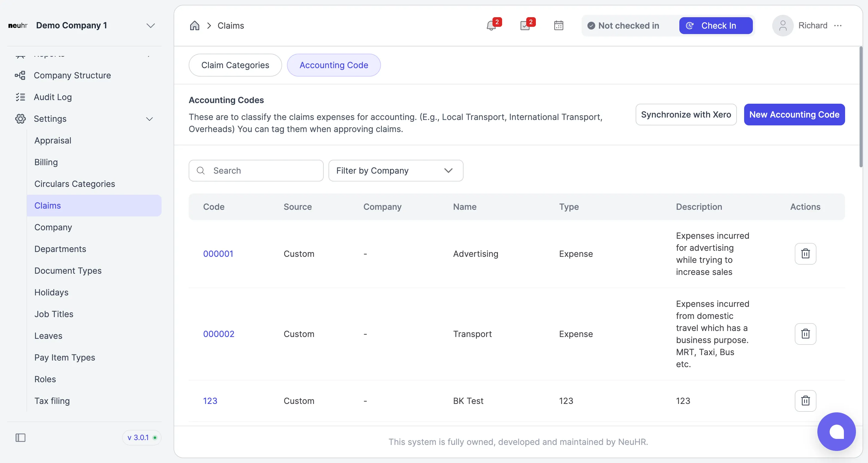Click the Description column header
868x463 pixels.
tap(699, 206)
